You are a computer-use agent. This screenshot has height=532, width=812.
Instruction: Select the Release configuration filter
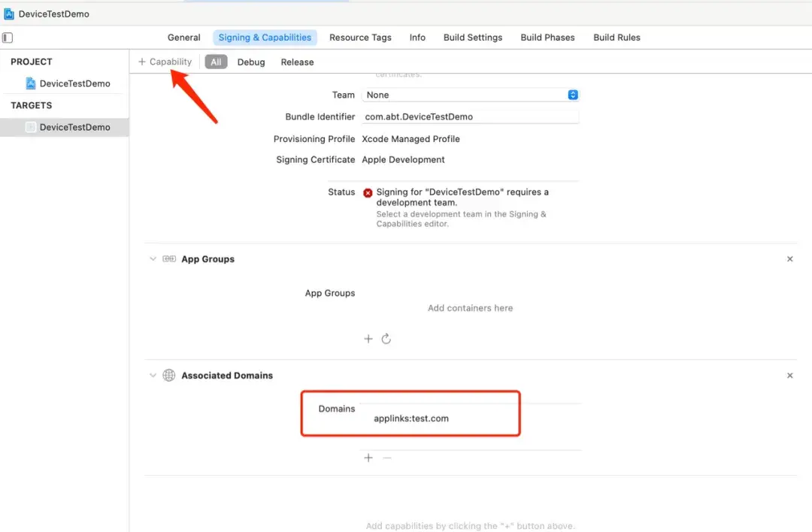297,62
